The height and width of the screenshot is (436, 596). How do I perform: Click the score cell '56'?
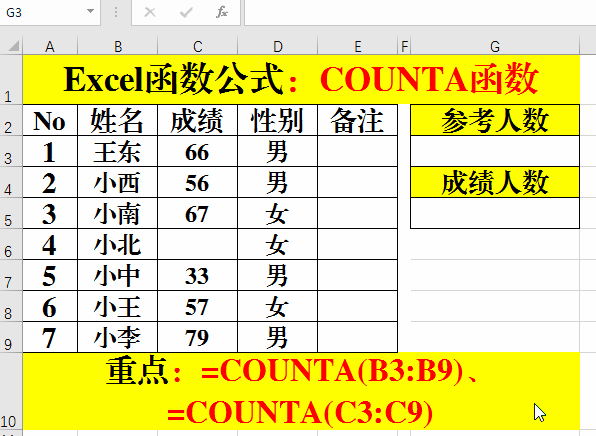(198, 182)
